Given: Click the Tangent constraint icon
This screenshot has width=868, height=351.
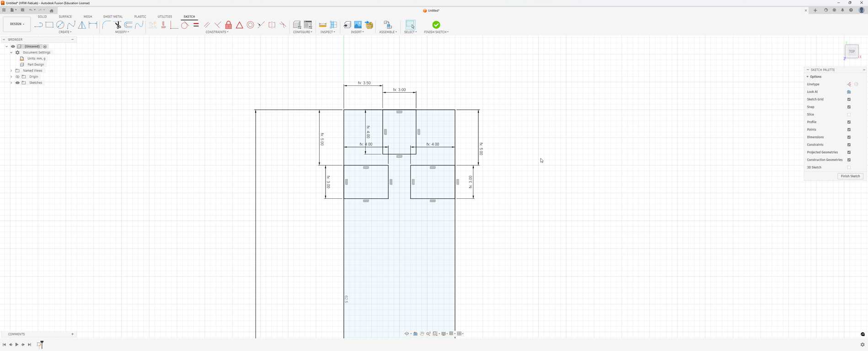Looking at the screenshot, I should [x=185, y=25].
